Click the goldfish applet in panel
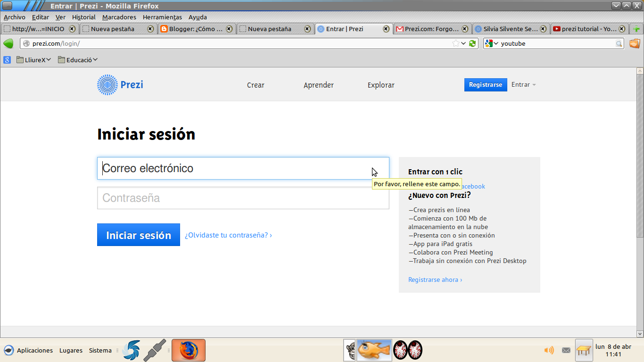The image size is (644, 362). click(x=374, y=350)
